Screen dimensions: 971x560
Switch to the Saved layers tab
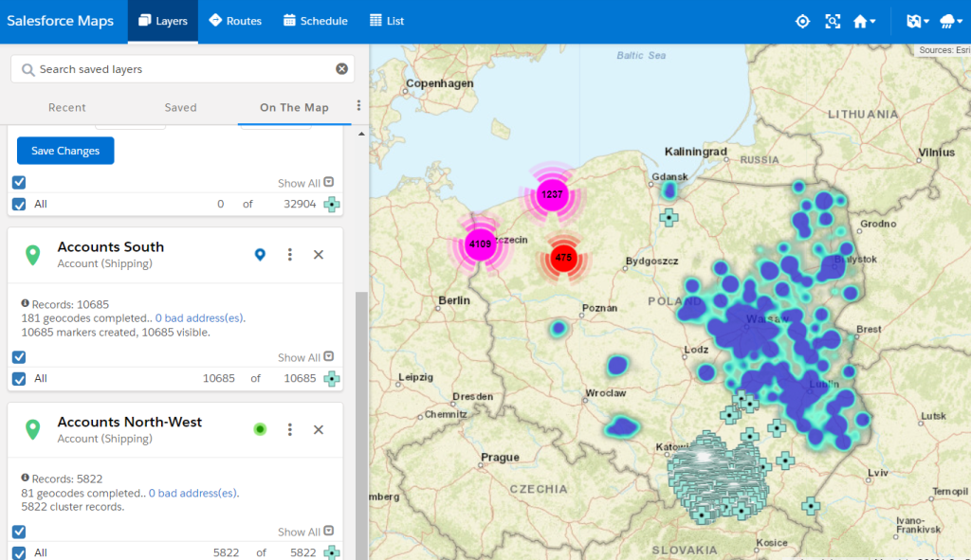(180, 108)
